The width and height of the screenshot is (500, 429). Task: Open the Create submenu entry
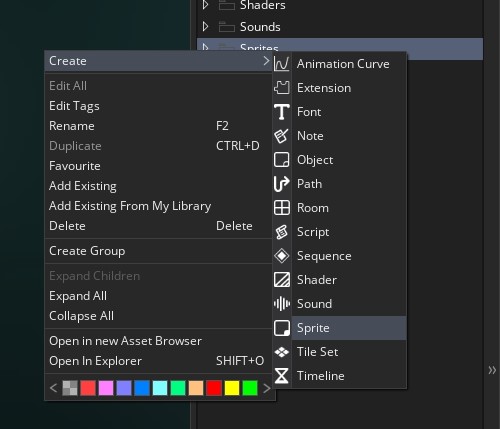(x=158, y=61)
